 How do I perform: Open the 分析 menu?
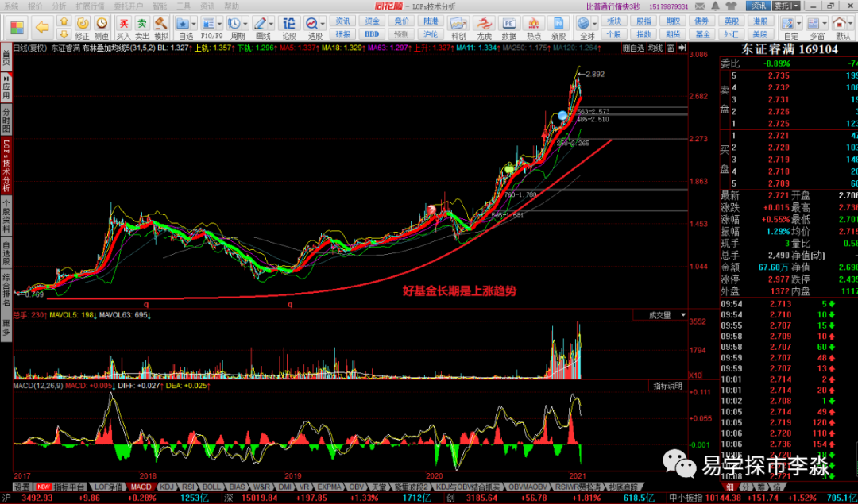coord(59,6)
